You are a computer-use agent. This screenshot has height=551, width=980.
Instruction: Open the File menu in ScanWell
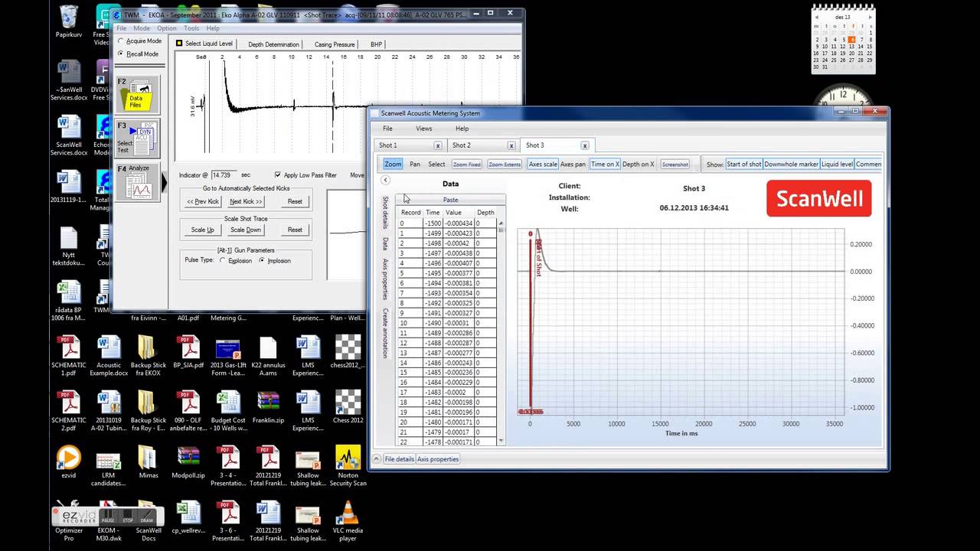pos(387,129)
